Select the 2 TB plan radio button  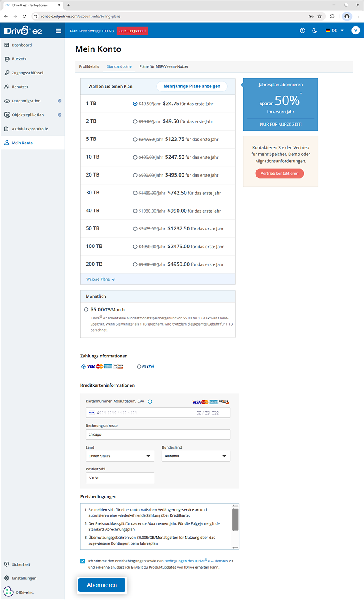coord(135,121)
